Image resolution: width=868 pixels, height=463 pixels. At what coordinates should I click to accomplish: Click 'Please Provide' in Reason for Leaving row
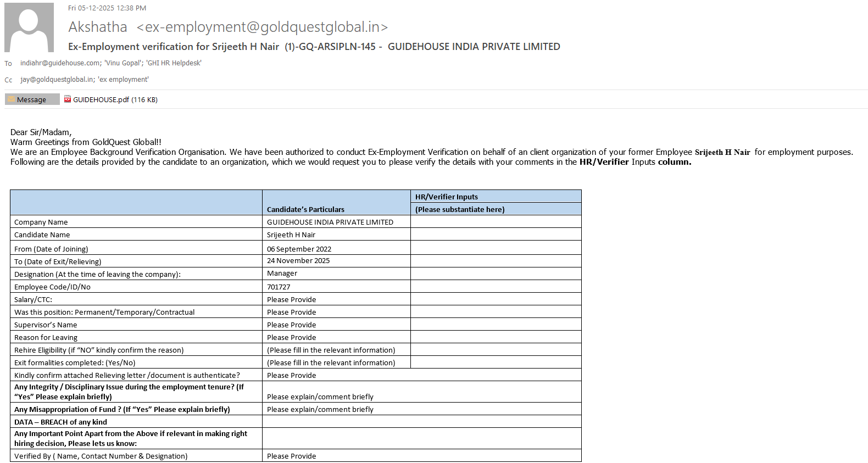pyautogui.click(x=292, y=337)
